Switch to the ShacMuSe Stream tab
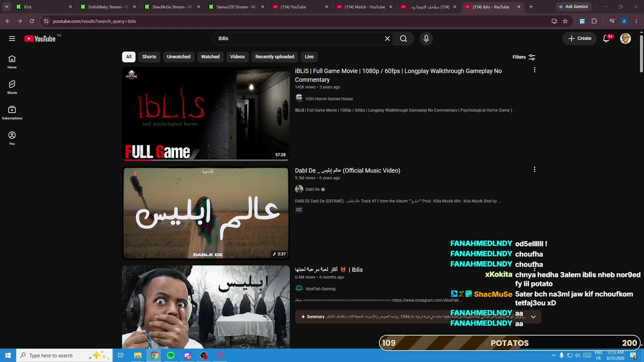The image size is (644, 362). tap(172, 7)
